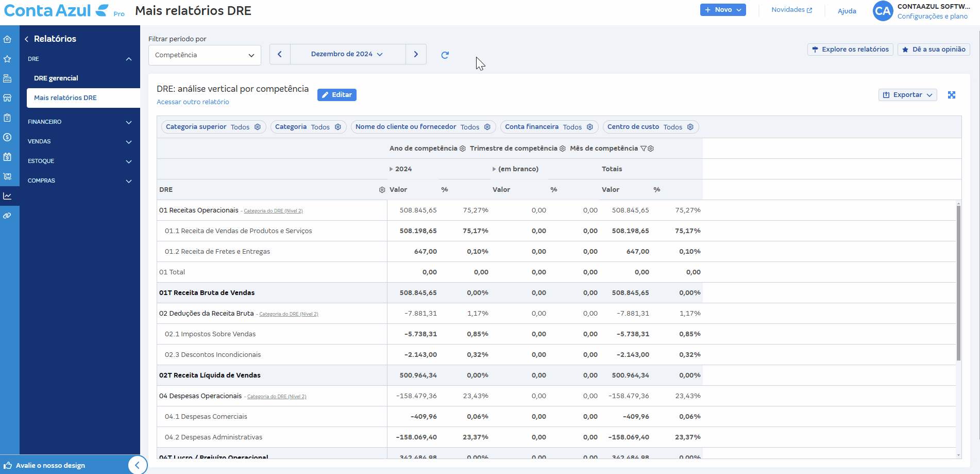
Task: Click the gear icon next to Categoria superior
Action: point(258,127)
